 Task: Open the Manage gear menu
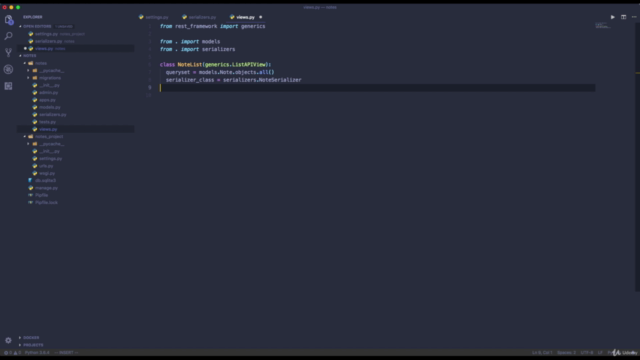click(9, 340)
